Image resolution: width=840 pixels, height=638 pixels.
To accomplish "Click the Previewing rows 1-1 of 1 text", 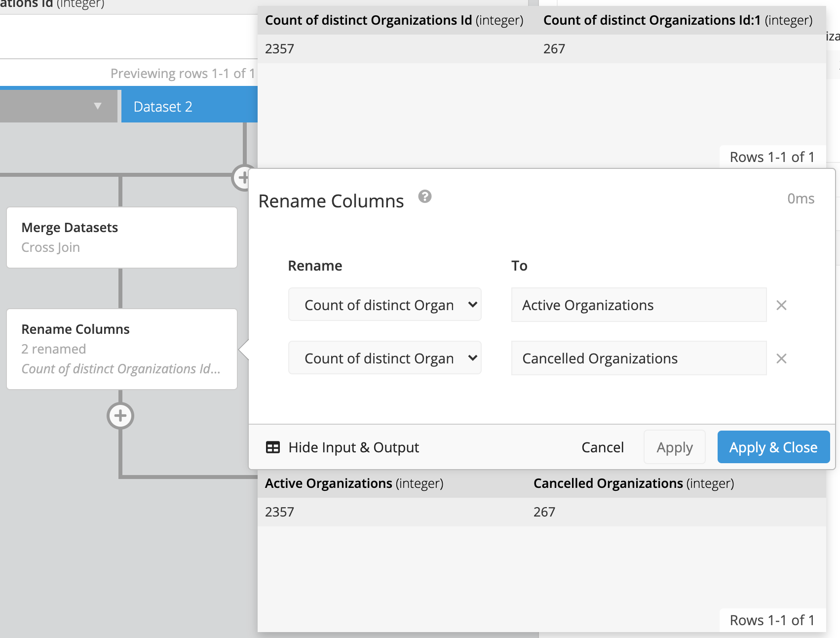I will click(183, 74).
